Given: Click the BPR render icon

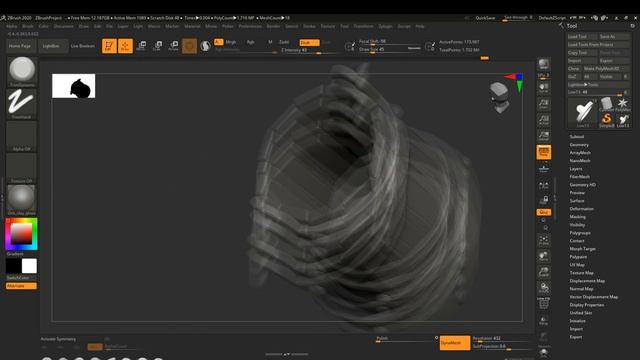Looking at the screenshot, I should [544, 64].
